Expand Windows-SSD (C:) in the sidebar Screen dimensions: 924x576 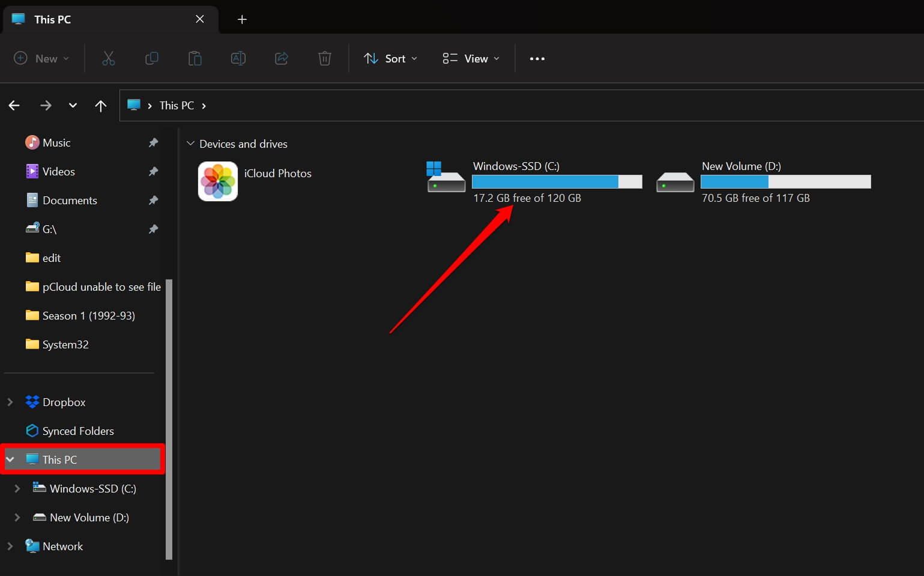17,488
